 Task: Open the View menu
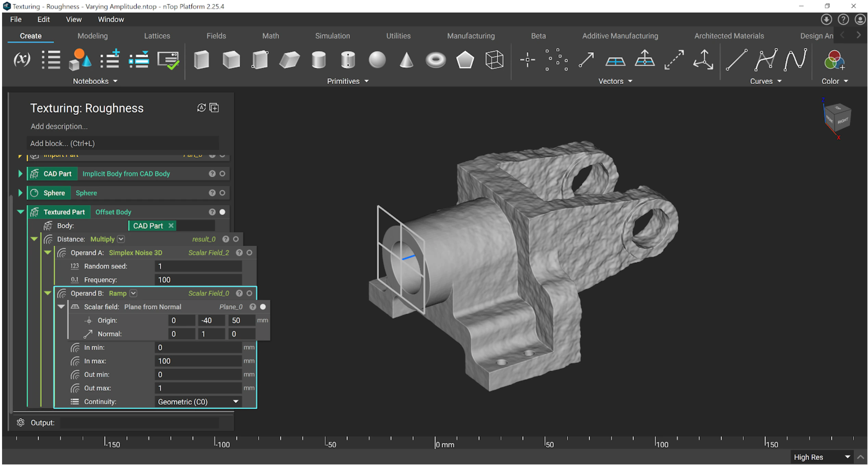[73, 20]
